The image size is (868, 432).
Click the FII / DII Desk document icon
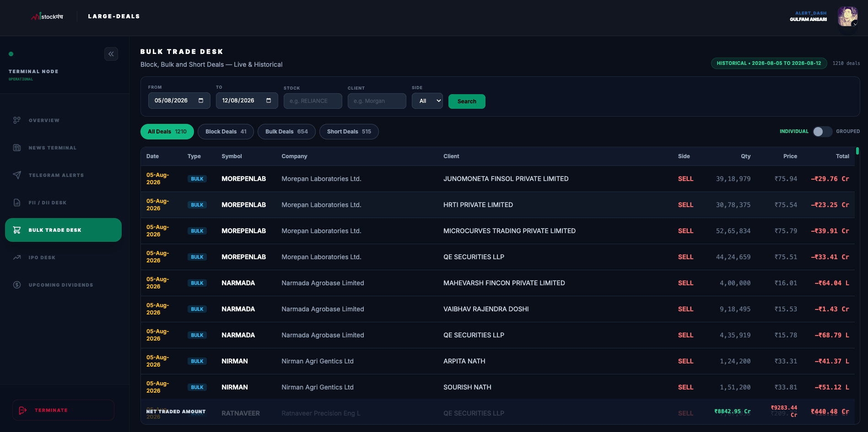coord(17,203)
